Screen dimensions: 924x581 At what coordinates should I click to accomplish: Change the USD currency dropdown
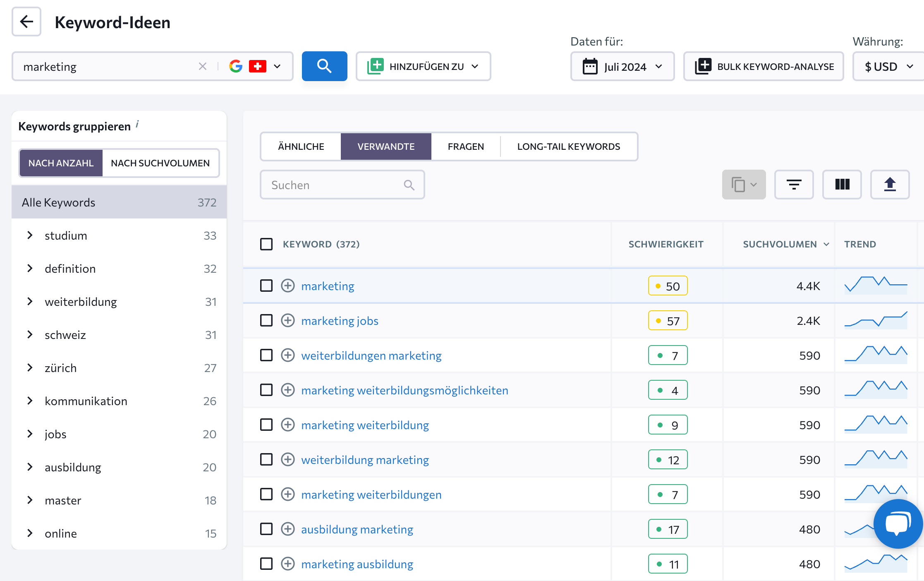[888, 66]
